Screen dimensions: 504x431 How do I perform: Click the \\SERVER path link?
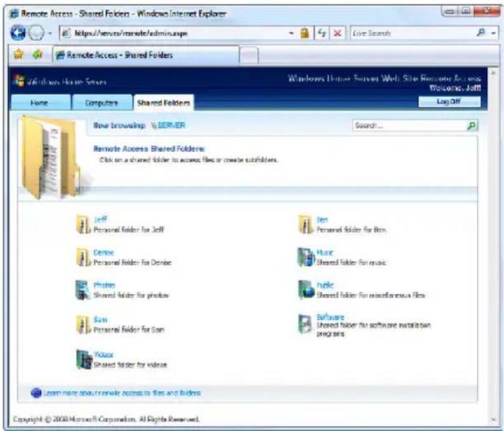pyautogui.click(x=169, y=125)
